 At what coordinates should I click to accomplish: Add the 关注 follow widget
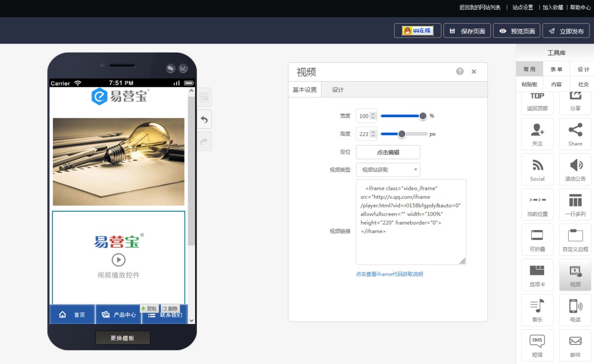tap(537, 134)
